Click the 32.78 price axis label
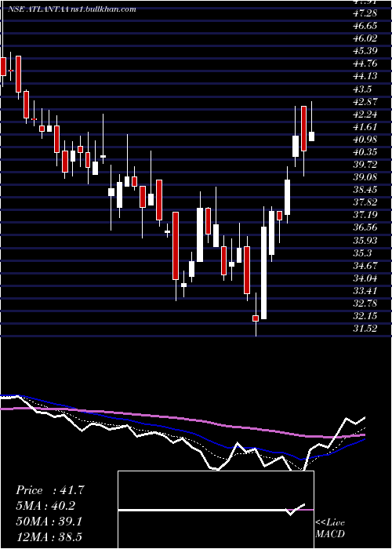The height and width of the screenshot is (549, 392). click(x=365, y=304)
